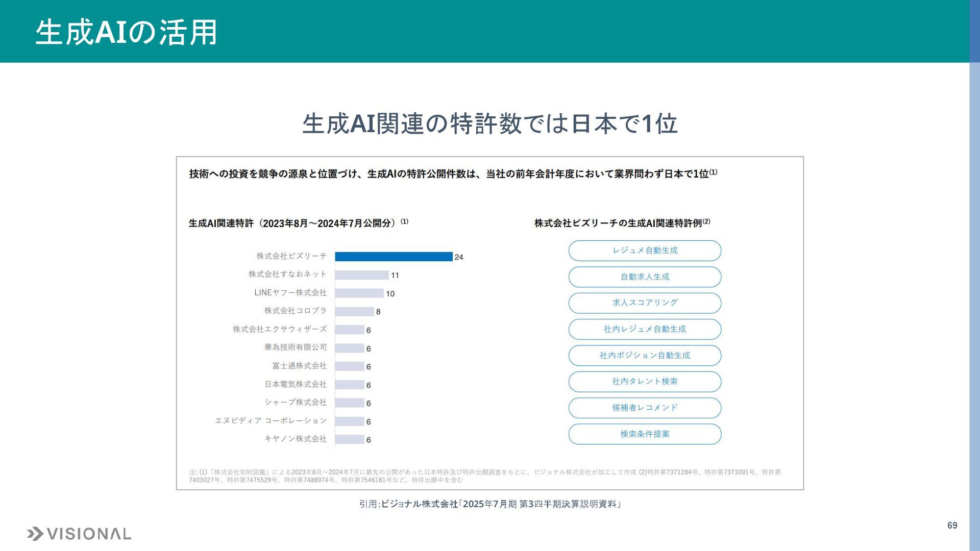
Task: Click the label エヌビディア コーポレーション
Action: point(271,421)
